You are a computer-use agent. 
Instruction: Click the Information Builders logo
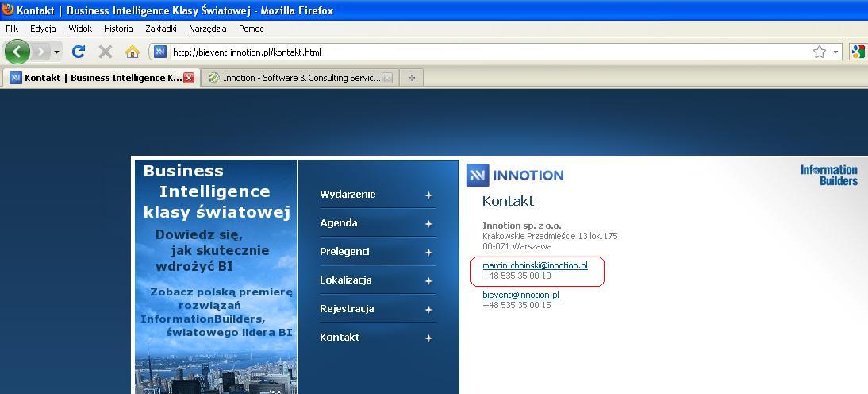pos(828,175)
